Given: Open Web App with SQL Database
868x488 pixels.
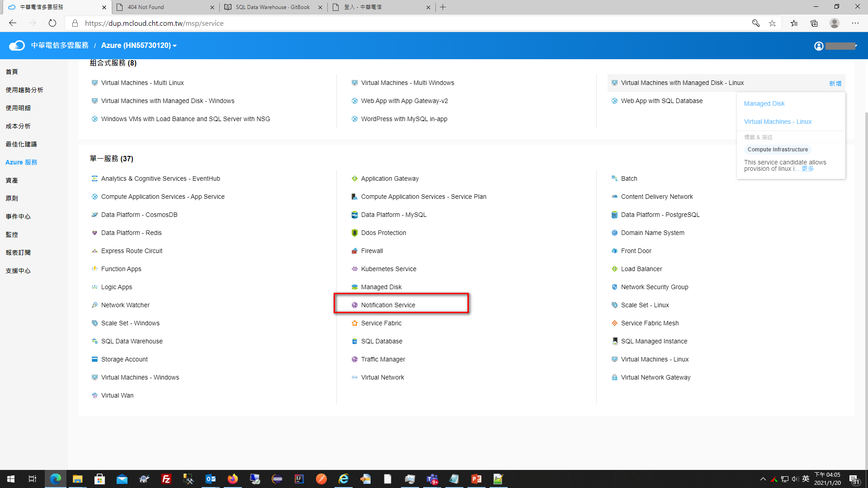Looking at the screenshot, I should coord(661,101).
